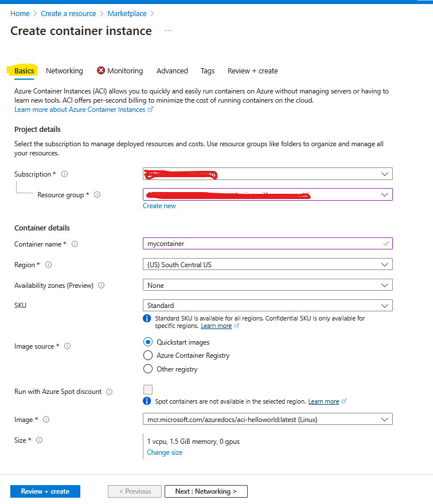This screenshot has height=504, width=433.
Task: Open the ellipsis menu beside the page title
Action: pos(168,31)
